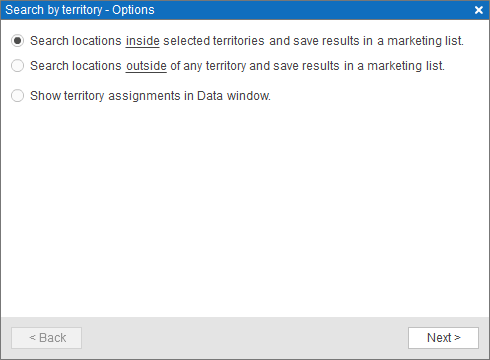Select the radio circle for inside selected territories
Screen dimensions: 490x360
pyautogui.click(x=17, y=41)
